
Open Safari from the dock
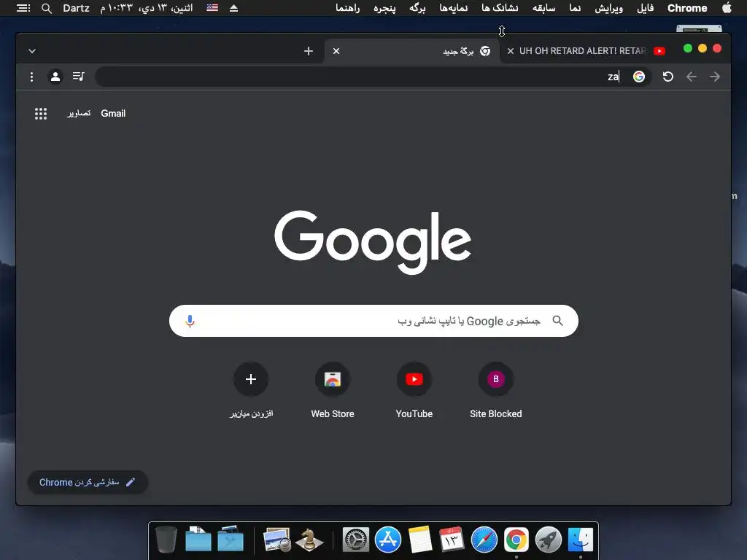click(484, 540)
